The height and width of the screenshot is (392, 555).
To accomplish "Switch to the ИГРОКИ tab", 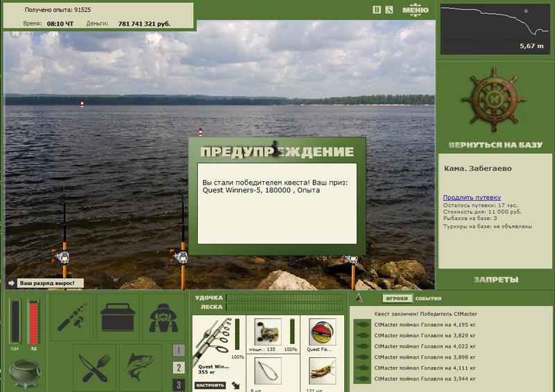I will 397,298.
